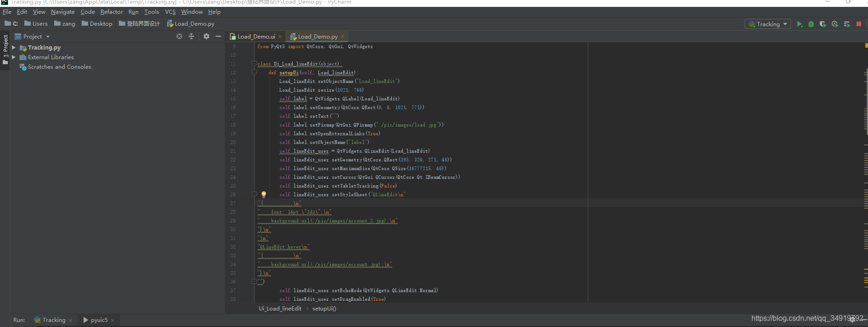Click the Load_Demo.py breadcrumb in navigation bar
Screen dimensions: 868x327
tap(191, 24)
